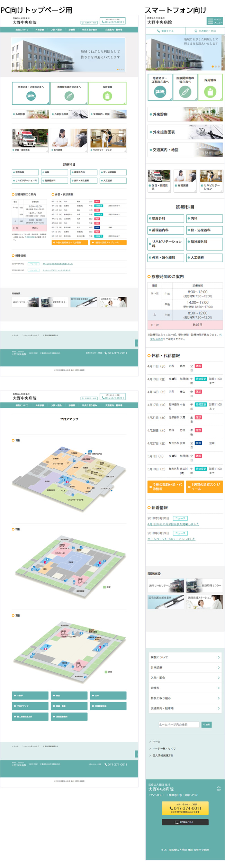Open 外来診療 in PC top navigation bar
Image resolution: width=225 pixels, height=868 pixels.
click(x=40, y=30)
